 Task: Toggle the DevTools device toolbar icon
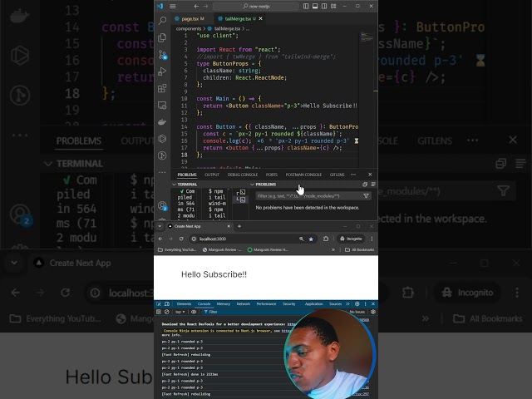click(167, 304)
